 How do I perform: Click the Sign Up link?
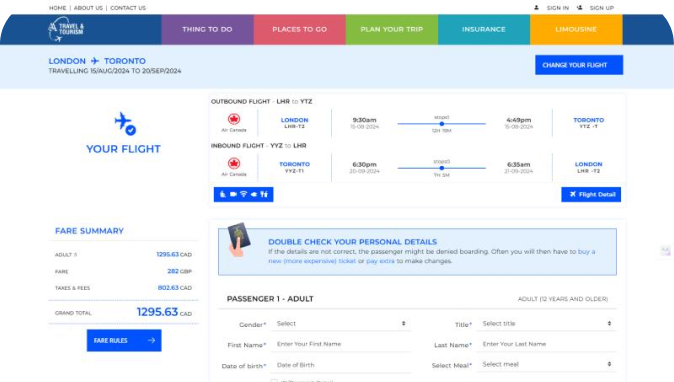[601, 8]
